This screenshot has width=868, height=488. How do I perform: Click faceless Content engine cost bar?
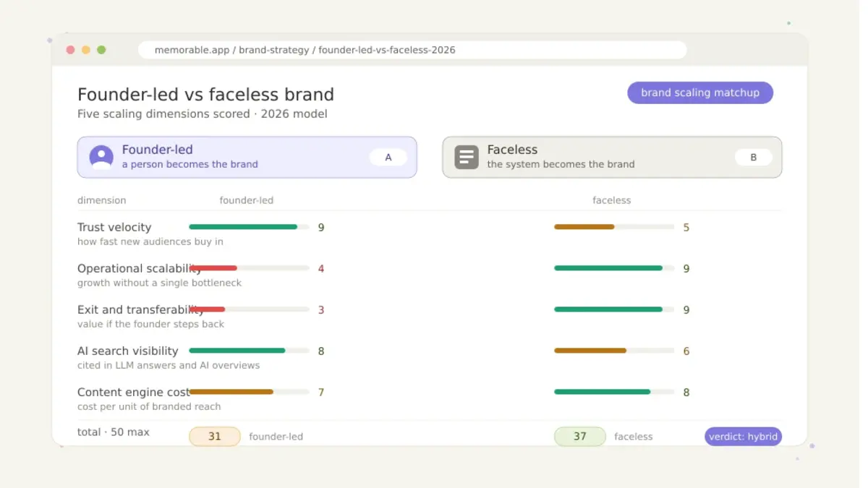(614, 392)
